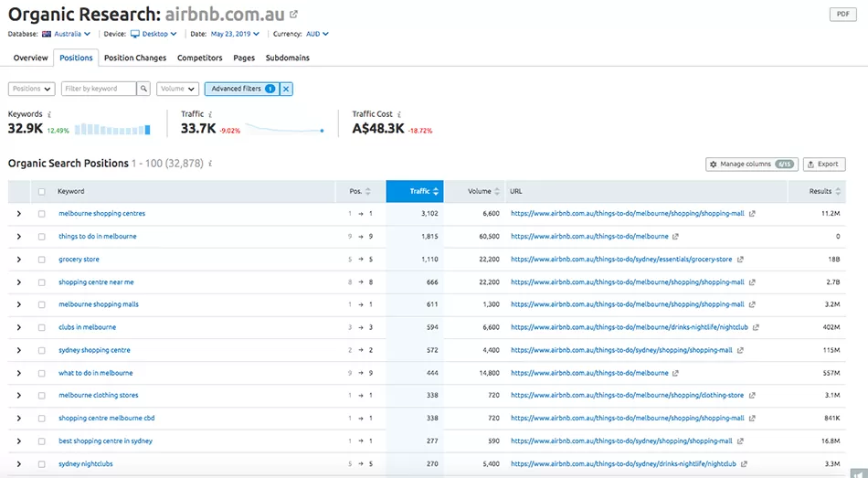868x478 pixels.
Task: Check the things to do in melbourne checkbox
Action: coord(41,237)
